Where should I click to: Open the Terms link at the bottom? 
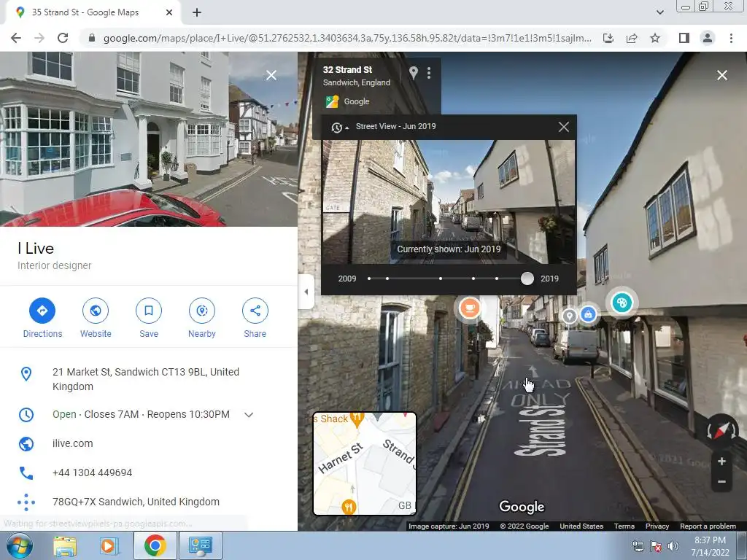pos(624,526)
